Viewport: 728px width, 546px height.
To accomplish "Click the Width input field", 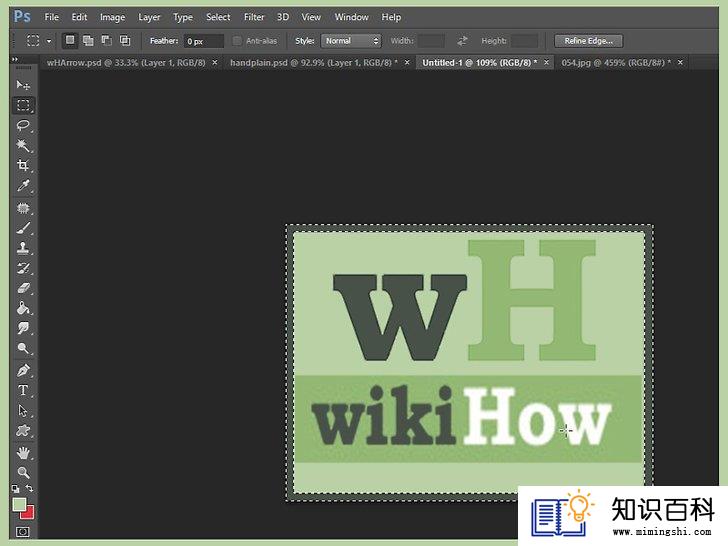I will tap(431, 41).
